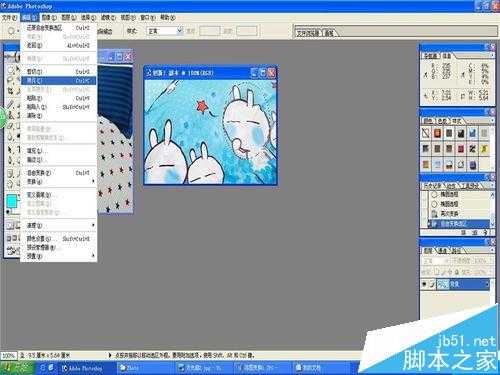500x375 pixels.
Task: Open the History panel flyout menu arrow
Action: point(492,185)
